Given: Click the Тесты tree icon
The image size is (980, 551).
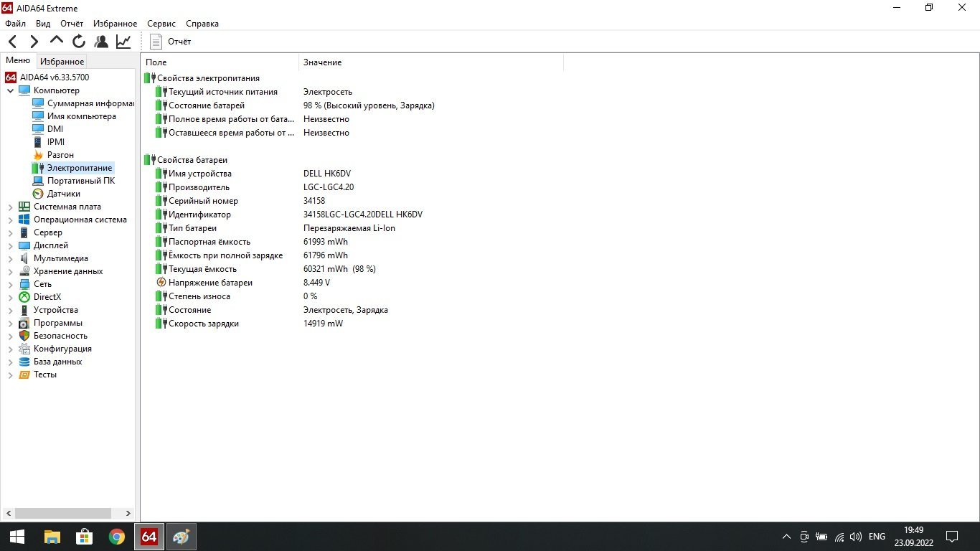Looking at the screenshot, I should pos(24,375).
